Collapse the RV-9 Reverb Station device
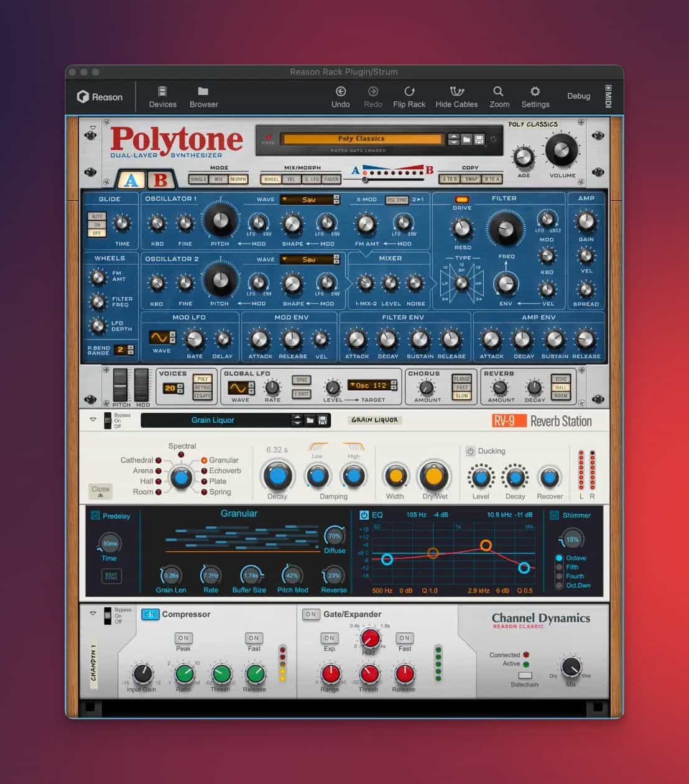This screenshot has width=689, height=784. click(93, 420)
